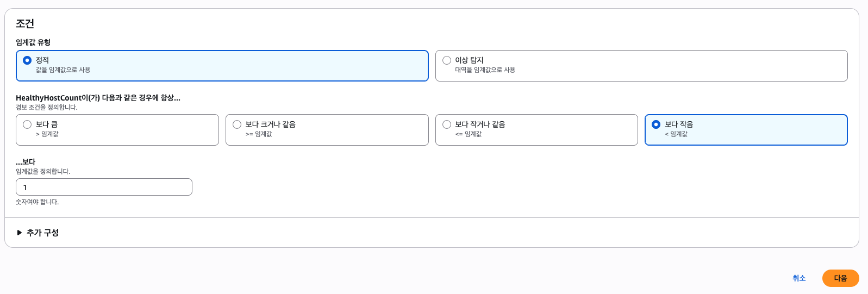Click the '< 임계값' option description
868x294 pixels.
(676, 134)
